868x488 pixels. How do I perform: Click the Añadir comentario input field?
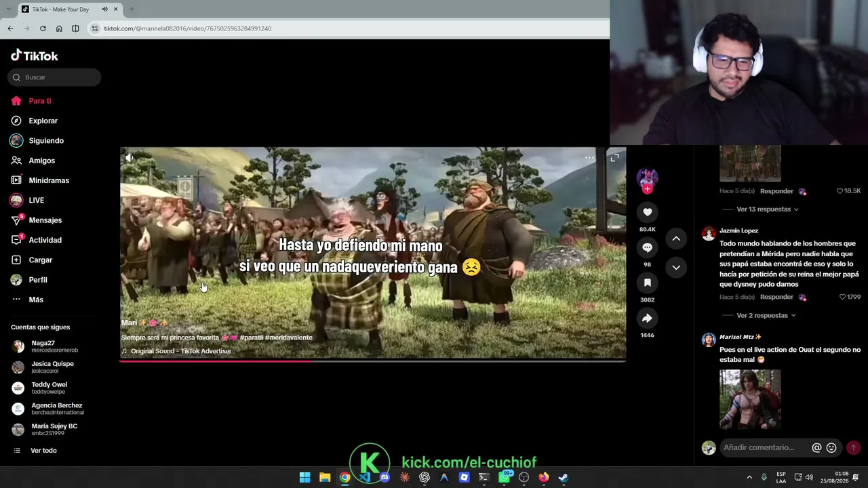click(x=758, y=447)
